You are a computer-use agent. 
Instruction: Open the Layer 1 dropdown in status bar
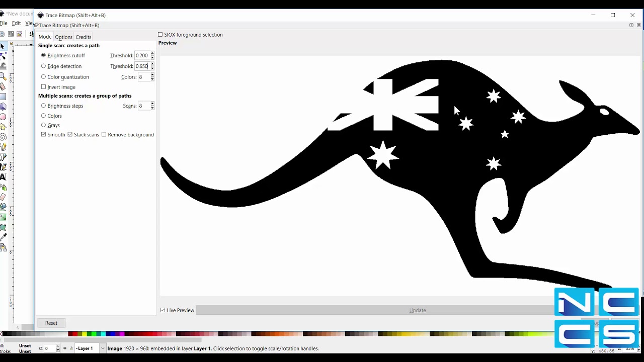point(103,348)
